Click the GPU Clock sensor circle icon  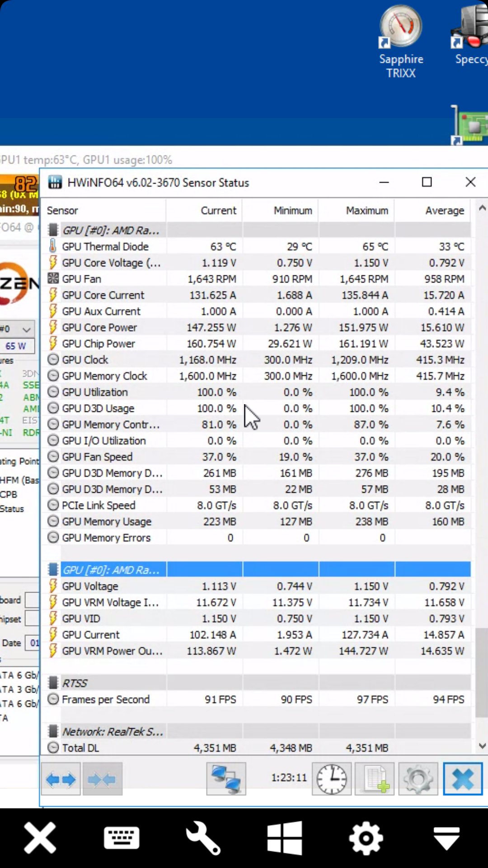point(53,360)
